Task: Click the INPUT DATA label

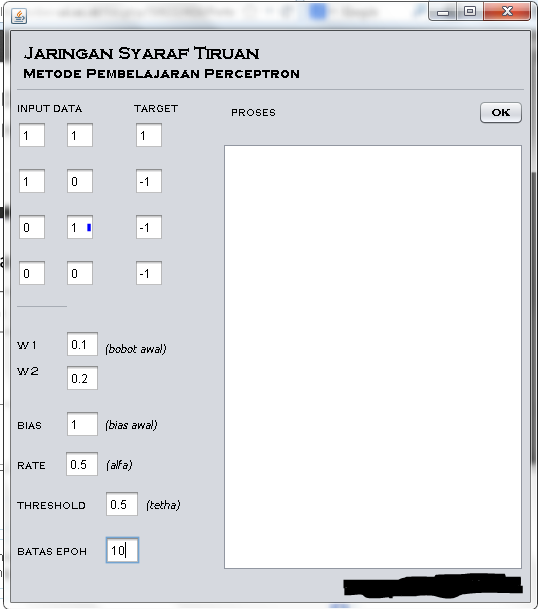Action: click(49, 109)
